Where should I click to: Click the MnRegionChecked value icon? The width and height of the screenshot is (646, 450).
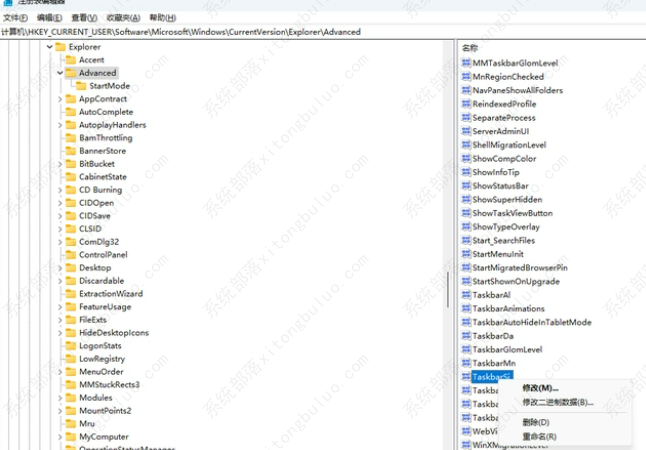(x=466, y=76)
